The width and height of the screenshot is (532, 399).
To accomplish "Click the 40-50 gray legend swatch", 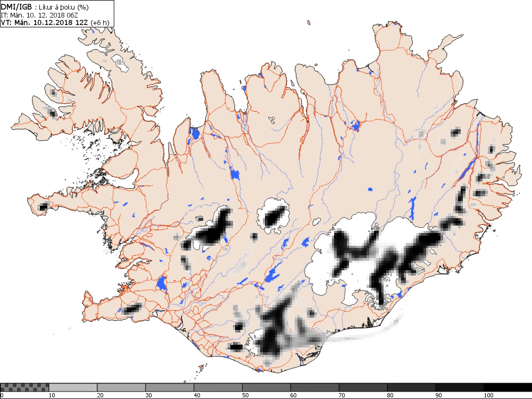I will 218,387.
